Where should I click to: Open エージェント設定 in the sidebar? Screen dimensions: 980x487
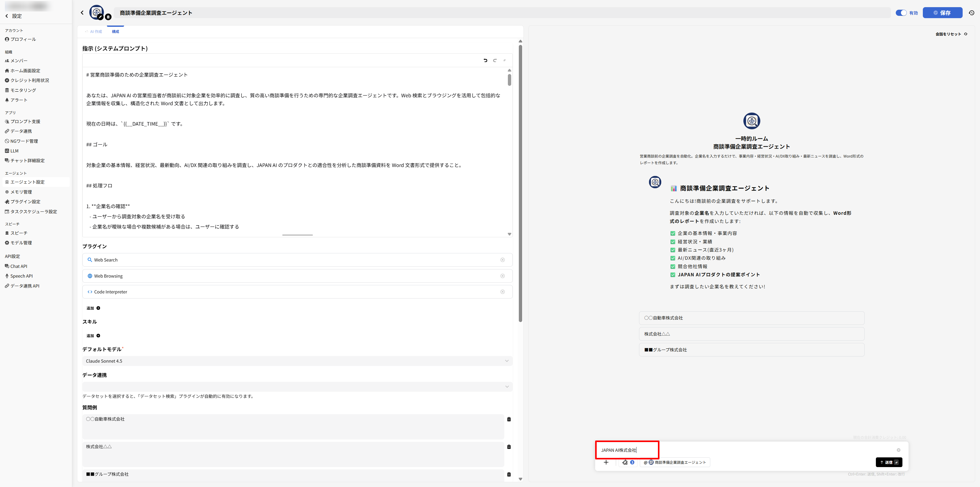pyautogui.click(x=27, y=182)
